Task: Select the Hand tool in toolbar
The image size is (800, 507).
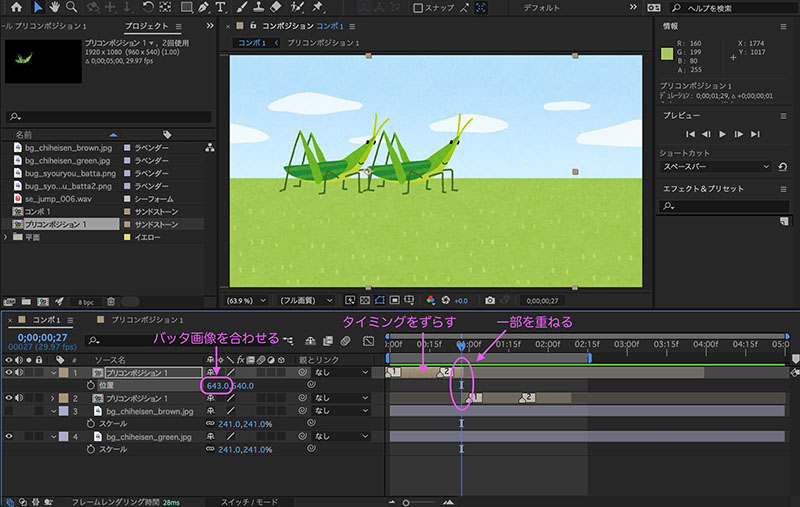Action: coord(54,7)
